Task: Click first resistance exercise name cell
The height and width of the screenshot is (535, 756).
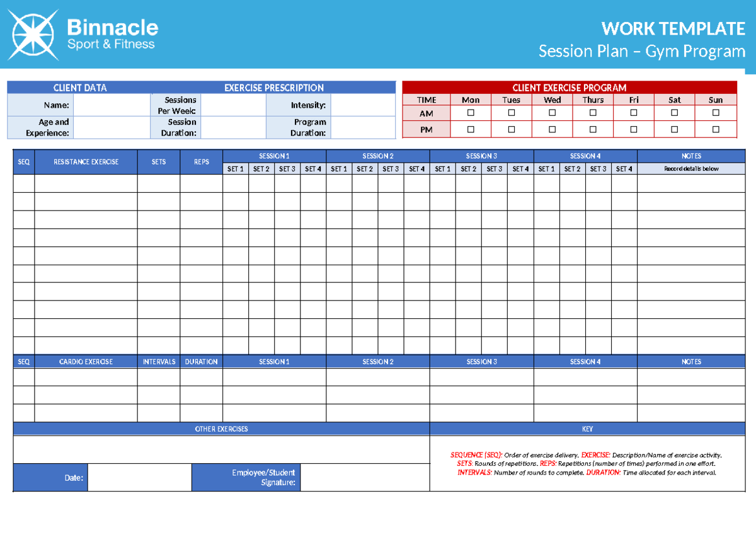Action: [x=86, y=183]
